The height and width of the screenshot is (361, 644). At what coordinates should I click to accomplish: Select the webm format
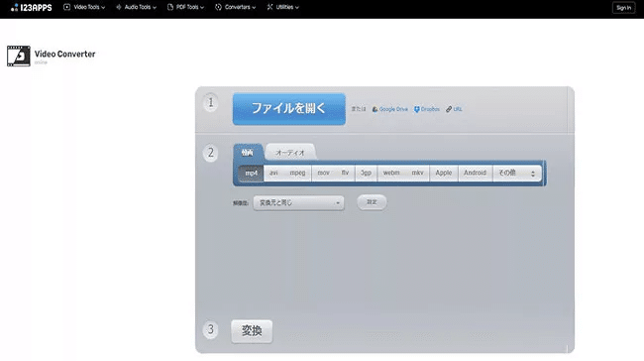coord(391,174)
